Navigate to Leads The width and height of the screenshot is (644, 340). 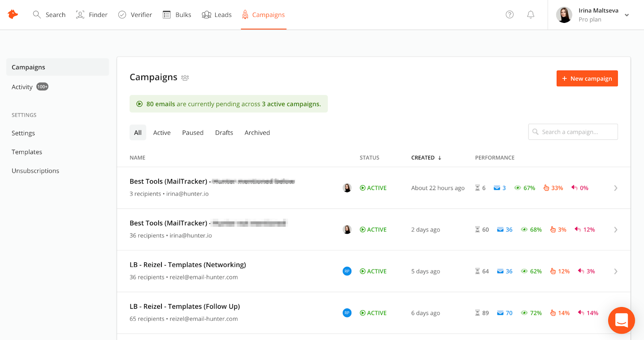(x=217, y=15)
